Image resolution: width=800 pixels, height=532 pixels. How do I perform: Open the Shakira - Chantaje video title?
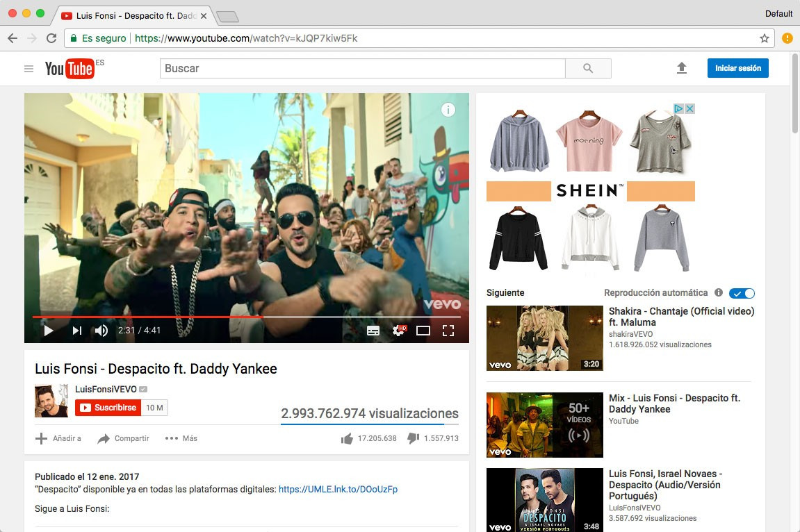681,317
